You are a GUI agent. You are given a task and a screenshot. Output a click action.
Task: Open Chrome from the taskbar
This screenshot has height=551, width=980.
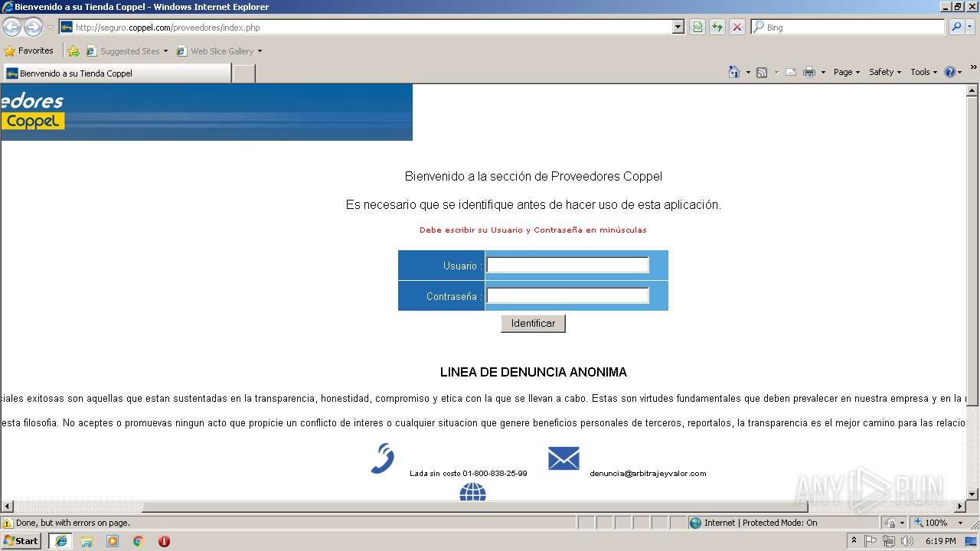(139, 541)
